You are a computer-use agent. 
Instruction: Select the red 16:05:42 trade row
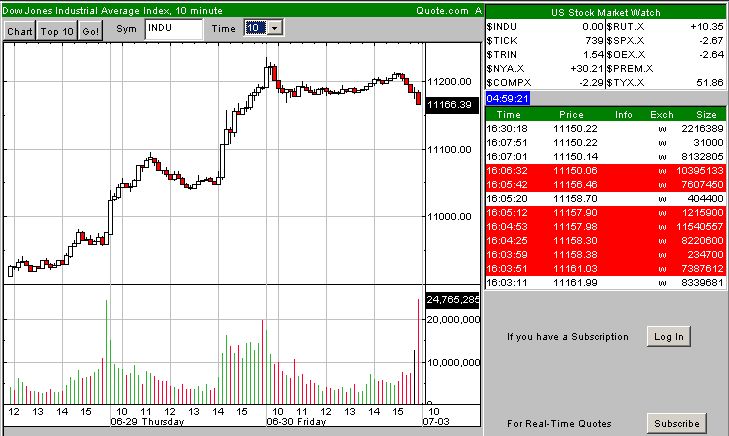[x=605, y=185]
